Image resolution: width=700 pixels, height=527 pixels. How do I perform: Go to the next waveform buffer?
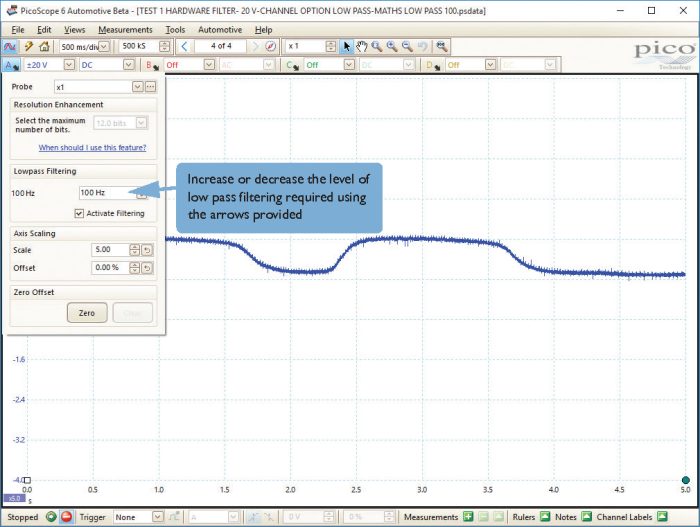(255, 46)
